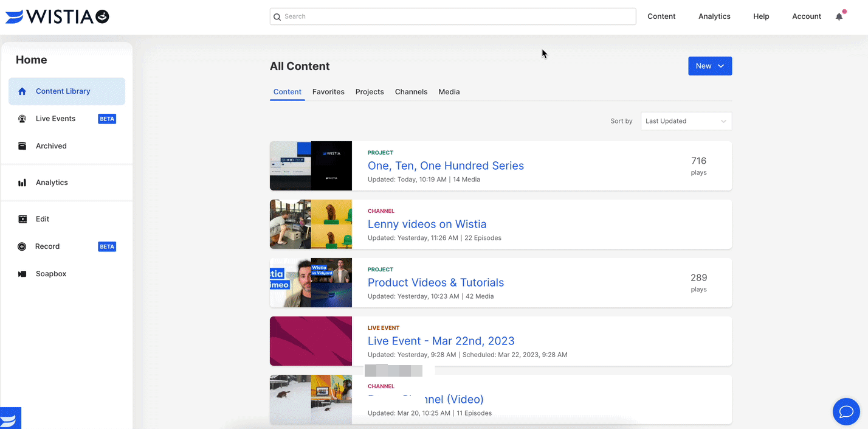Screen dimensions: 868x429
Task: Open Account menu in top navigation
Action: click(x=807, y=16)
